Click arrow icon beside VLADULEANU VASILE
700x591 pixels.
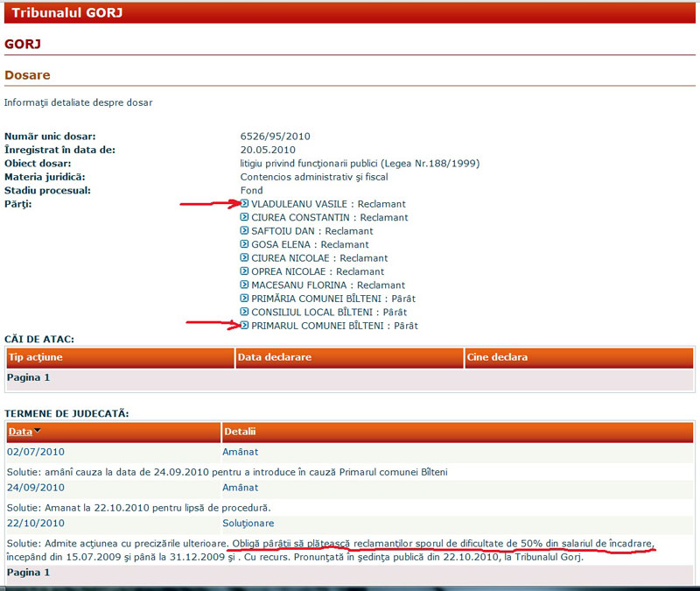pyautogui.click(x=244, y=204)
